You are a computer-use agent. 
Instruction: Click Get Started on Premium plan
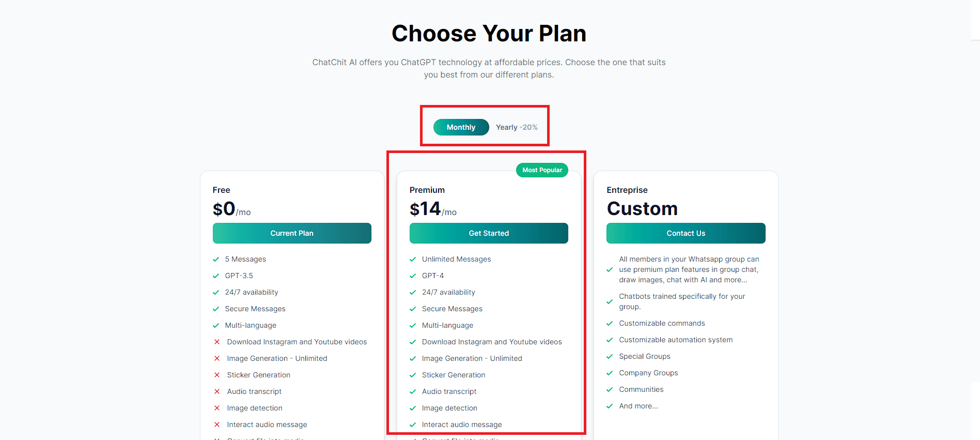click(x=489, y=233)
